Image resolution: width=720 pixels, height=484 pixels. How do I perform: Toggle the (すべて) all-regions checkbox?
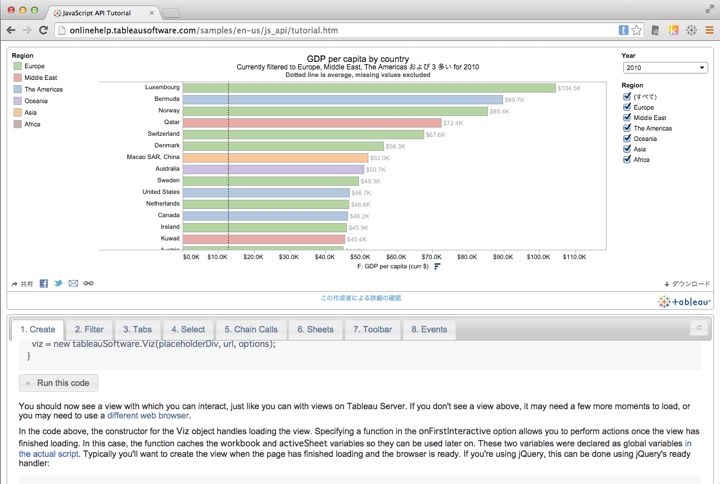pos(627,96)
